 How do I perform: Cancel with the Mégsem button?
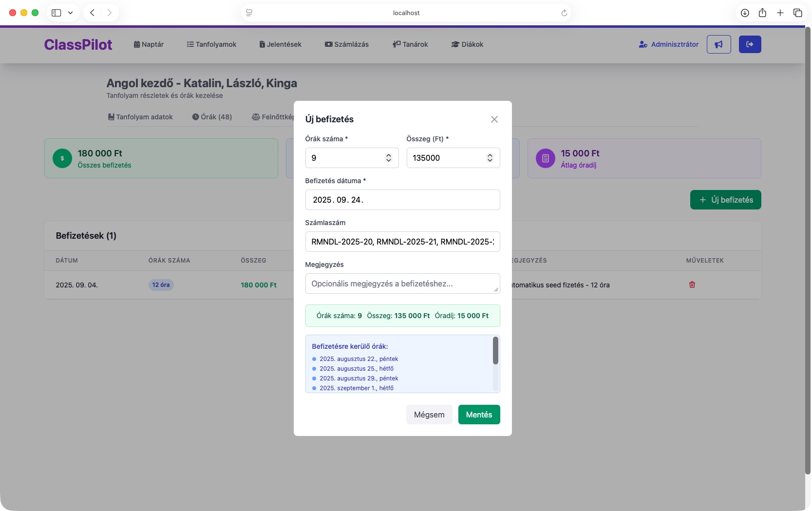point(429,415)
